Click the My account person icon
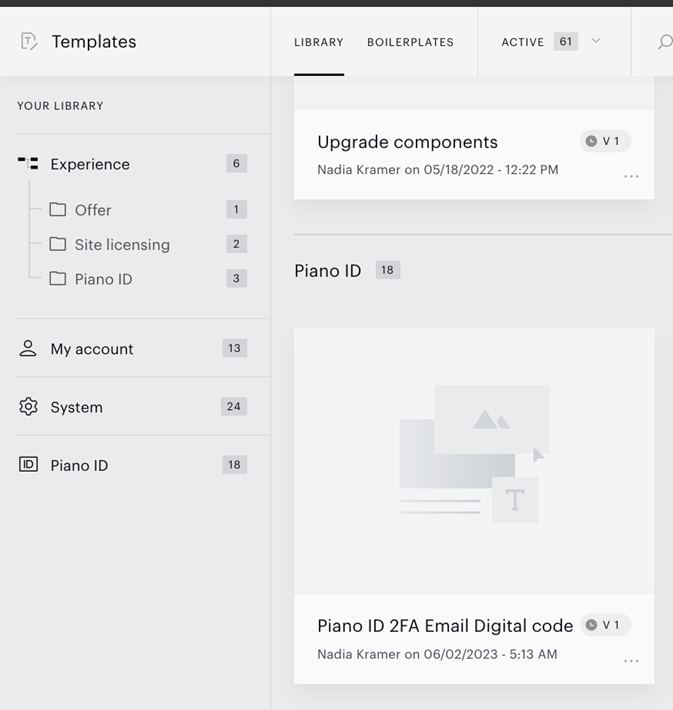This screenshot has width=673, height=710. 28,348
